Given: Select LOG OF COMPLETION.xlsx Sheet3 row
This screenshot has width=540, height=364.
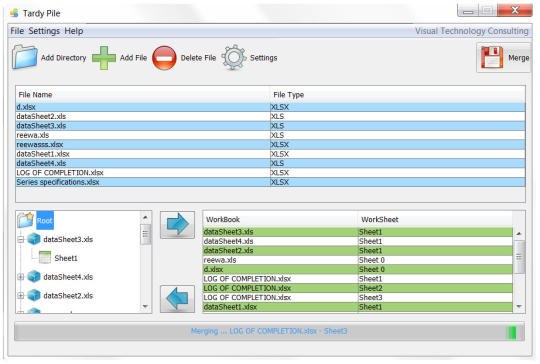Looking at the screenshot, I should 358,297.
